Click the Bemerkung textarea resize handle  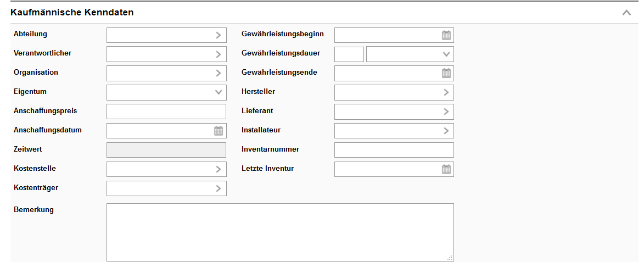click(450, 258)
